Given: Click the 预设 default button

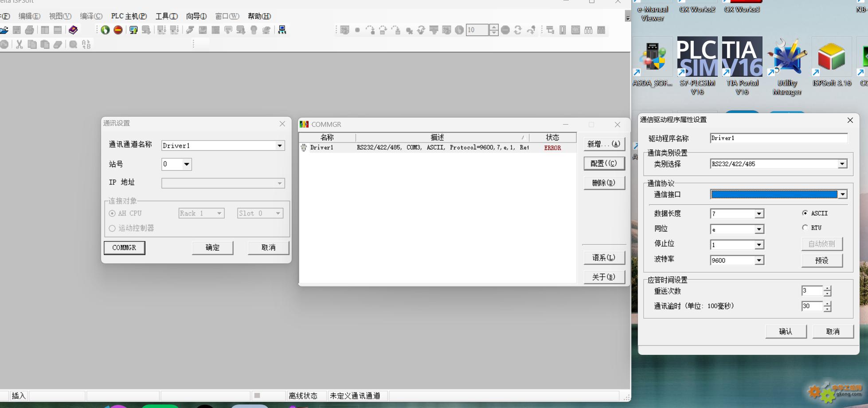Looking at the screenshot, I should click(x=821, y=260).
